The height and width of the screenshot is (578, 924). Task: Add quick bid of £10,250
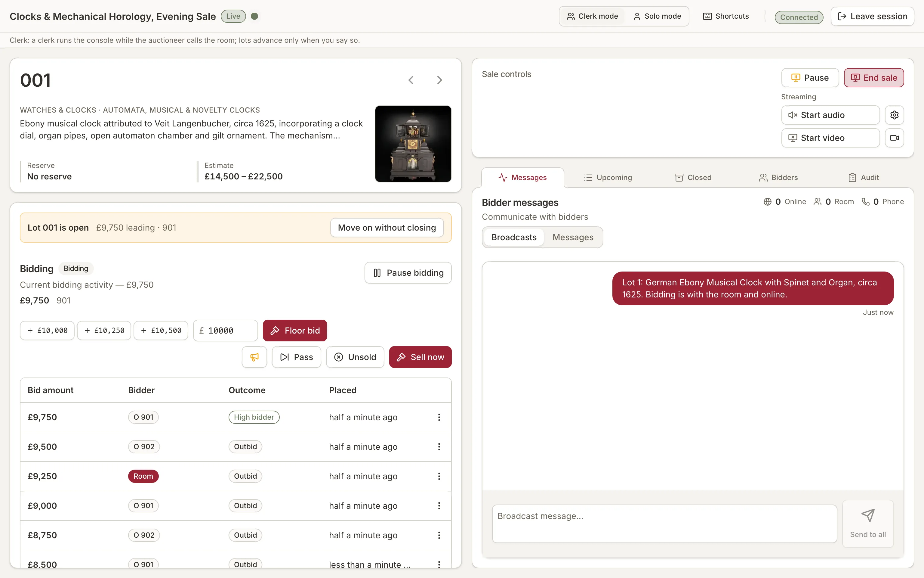point(104,331)
